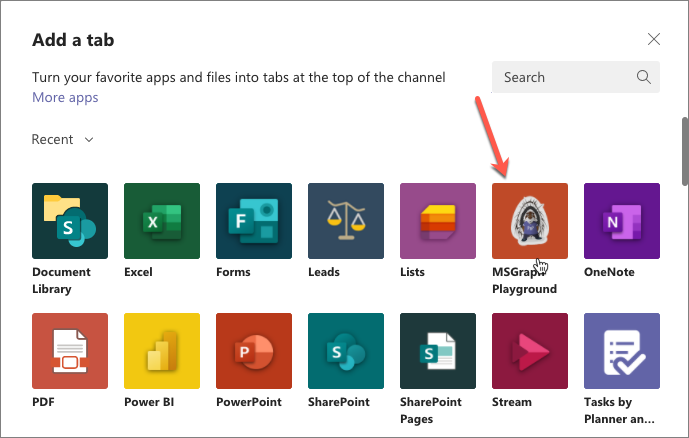Viewport: 689px width, 438px height.
Task: Focus the Search input field
Action: pyautogui.click(x=576, y=77)
